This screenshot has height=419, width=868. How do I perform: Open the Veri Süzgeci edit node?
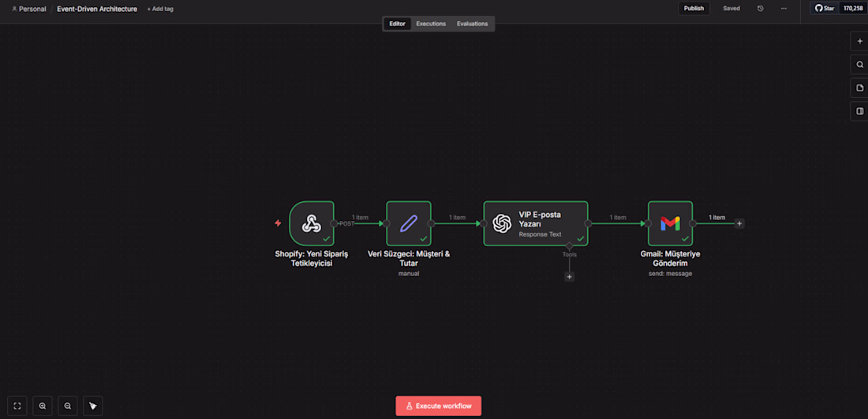(x=409, y=223)
